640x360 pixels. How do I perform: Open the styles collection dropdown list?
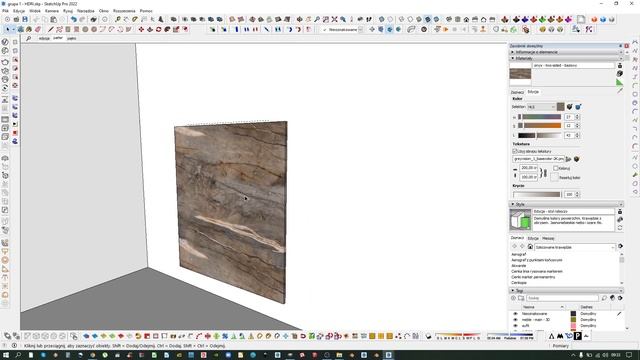[x=575, y=247]
